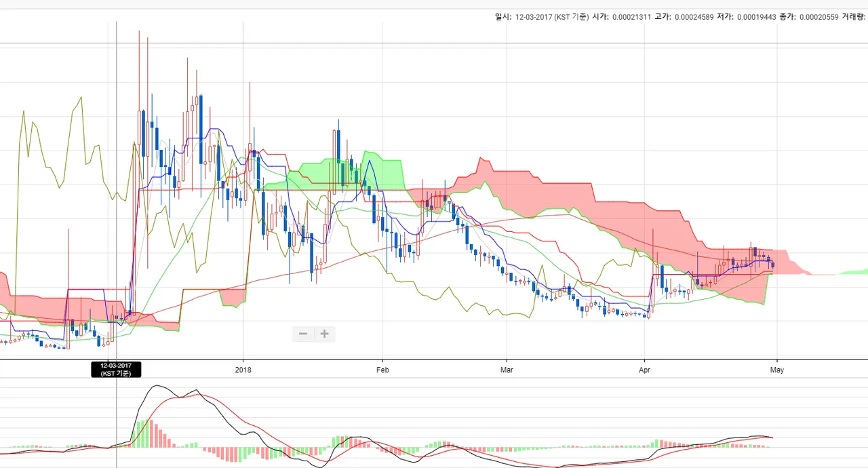Click the Feb label on the time axis

click(382, 370)
